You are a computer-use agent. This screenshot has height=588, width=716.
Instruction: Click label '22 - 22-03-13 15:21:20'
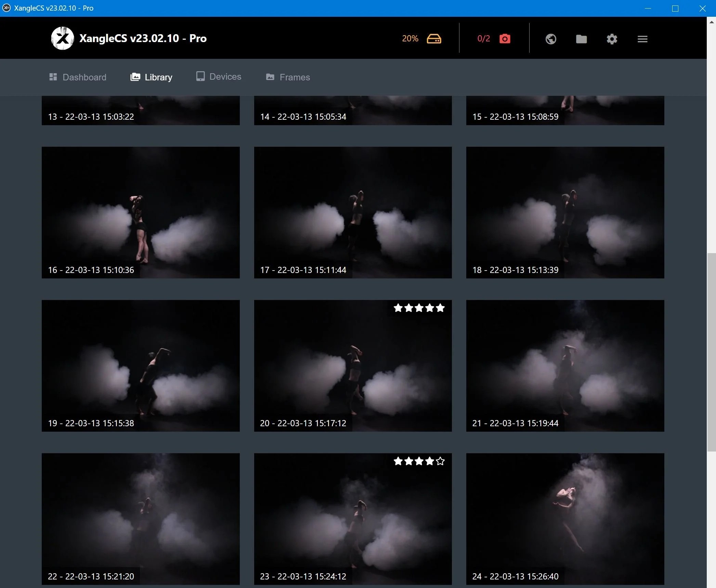[x=91, y=576]
